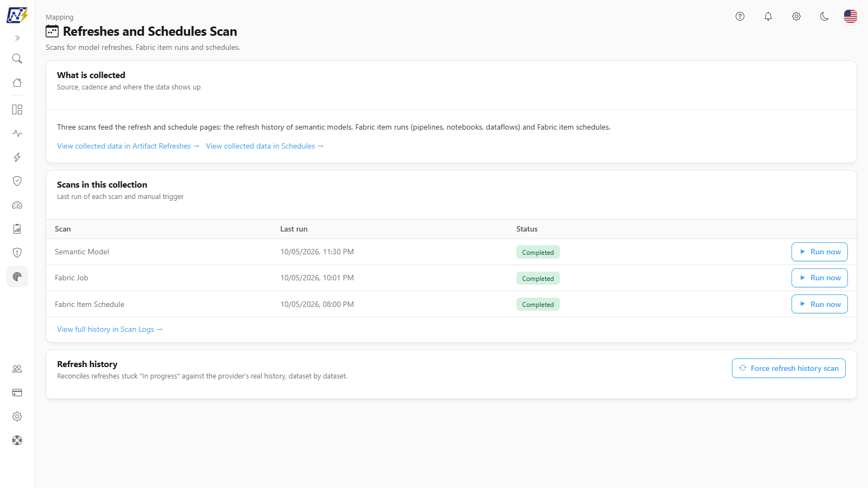Viewport: 868px width, 488px height.
Task: Click the Last run column header
Action: coord(294,229)
